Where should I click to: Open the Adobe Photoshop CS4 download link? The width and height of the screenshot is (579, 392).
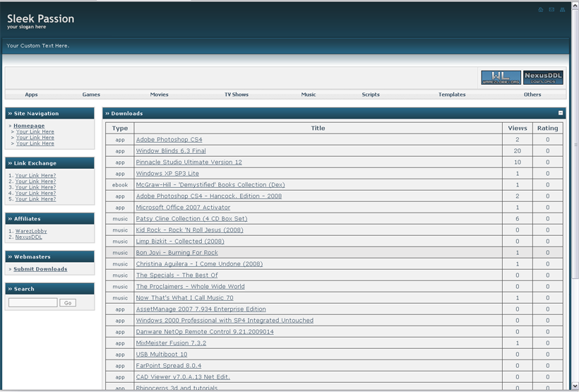(169, 140)
